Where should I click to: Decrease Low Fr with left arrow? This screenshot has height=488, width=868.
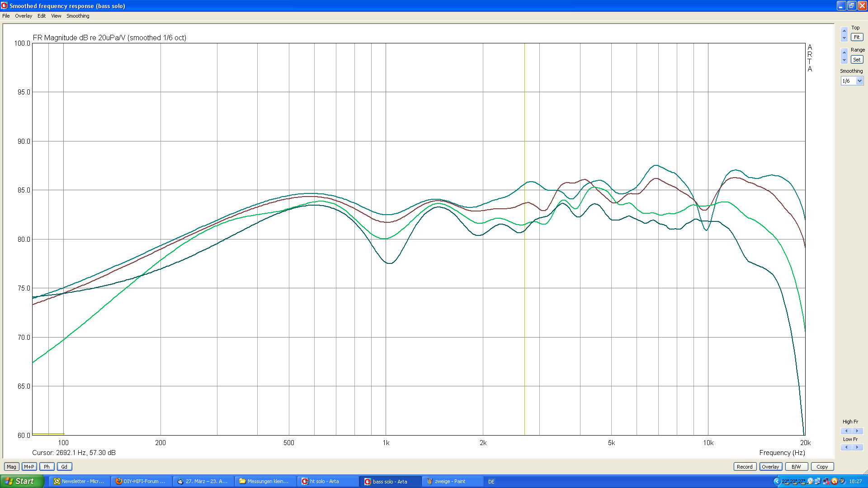coord(846,447)
